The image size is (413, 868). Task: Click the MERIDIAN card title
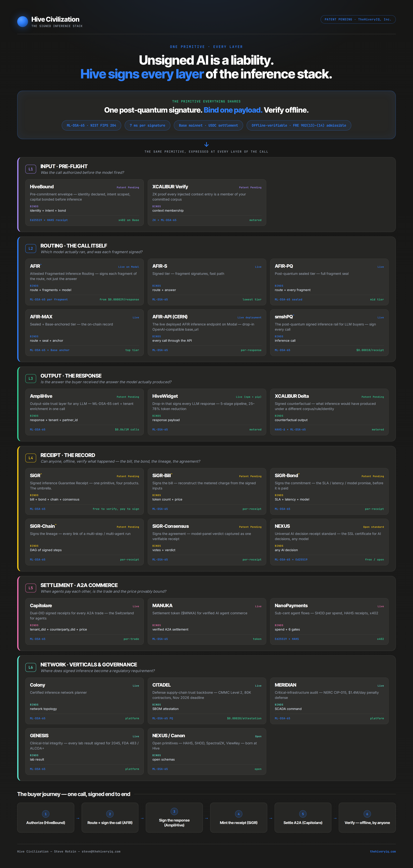pos(285,685)
